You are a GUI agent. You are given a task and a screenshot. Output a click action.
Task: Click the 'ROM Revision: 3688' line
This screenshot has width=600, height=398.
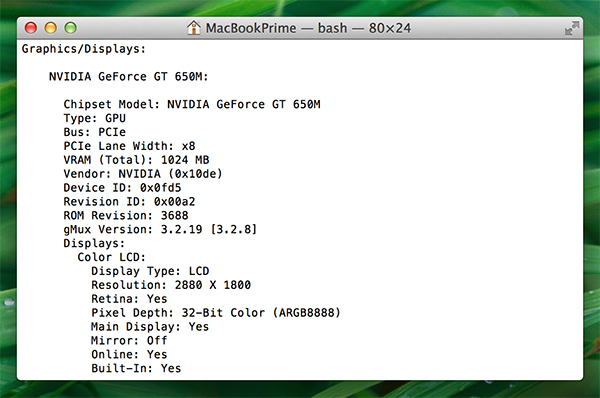tap(126, 215)
